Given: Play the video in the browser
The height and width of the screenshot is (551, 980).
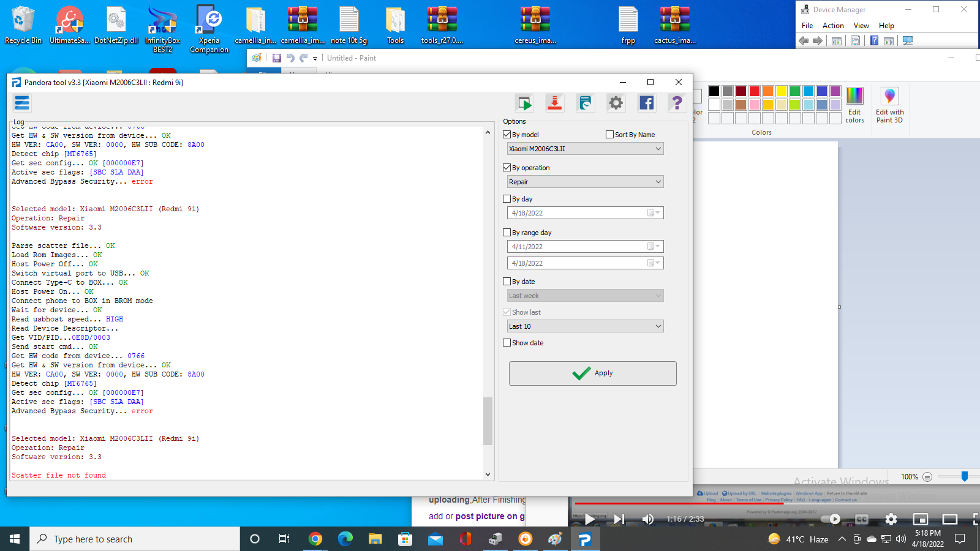Looking at the screenshot, I should [x=589, y=519].
